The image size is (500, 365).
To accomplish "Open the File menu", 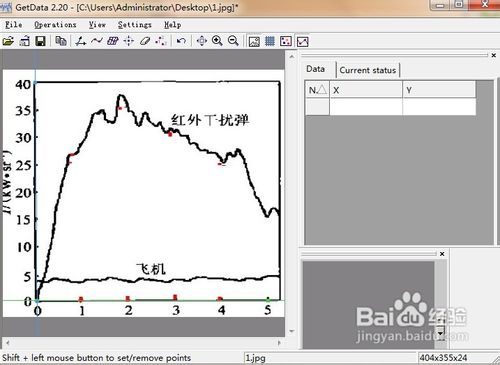I will pos(14,25).
